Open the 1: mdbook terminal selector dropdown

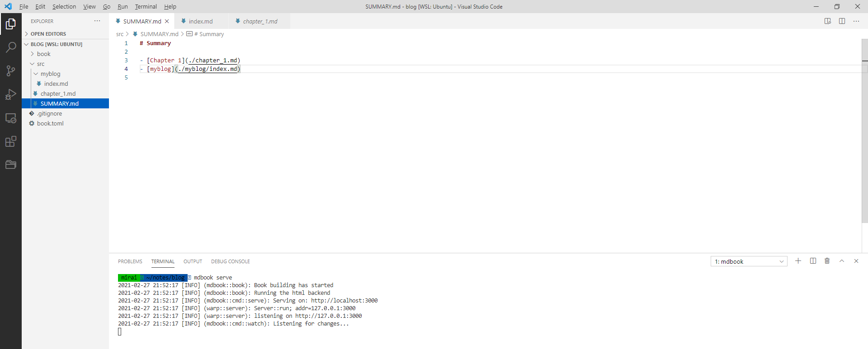(749, 261)
